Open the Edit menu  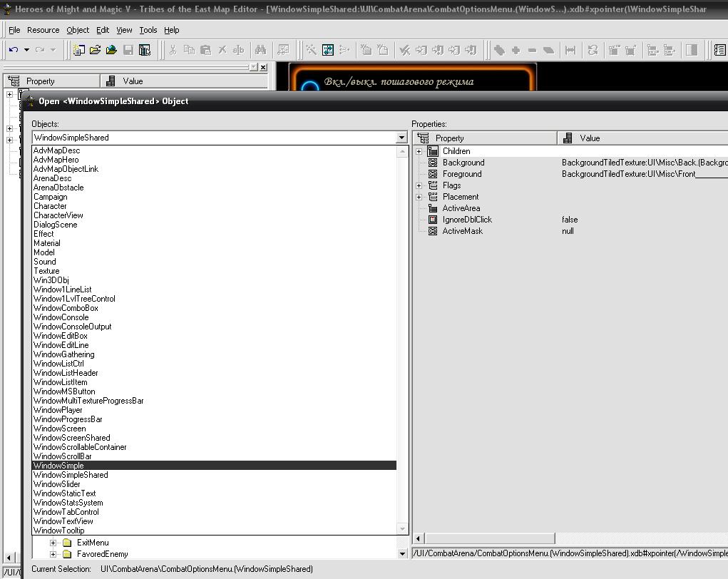pyautogui.click(x=103, y=30)
